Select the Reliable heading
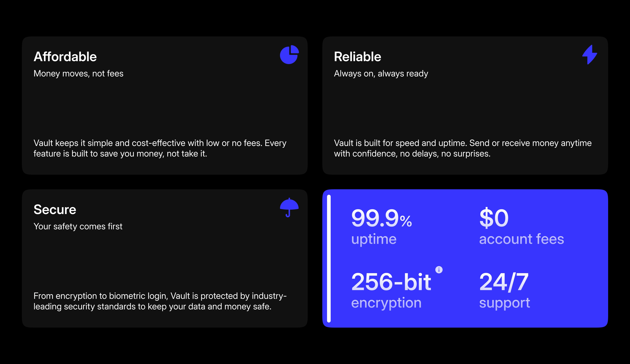The image size is (630, 364). 357,57
